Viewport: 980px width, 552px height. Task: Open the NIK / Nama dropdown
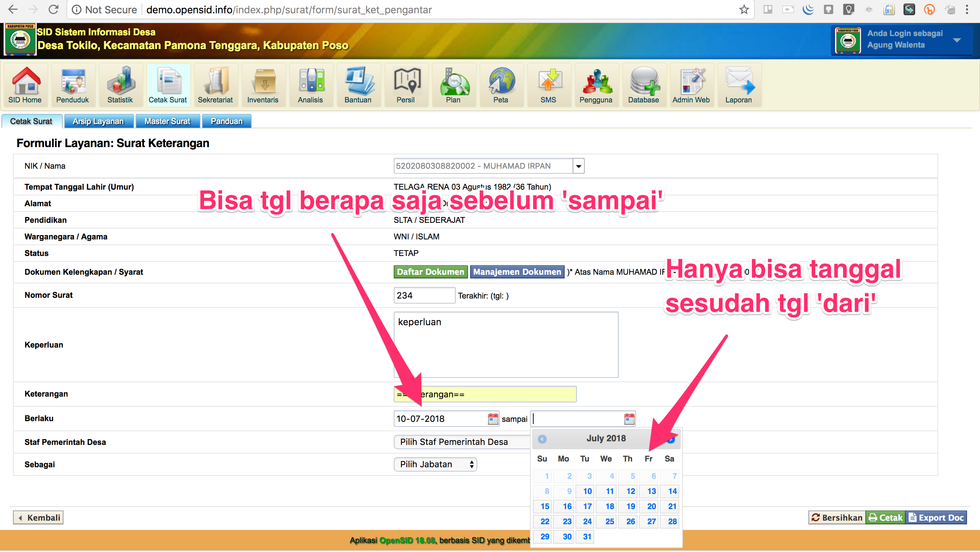click(578, 165)
